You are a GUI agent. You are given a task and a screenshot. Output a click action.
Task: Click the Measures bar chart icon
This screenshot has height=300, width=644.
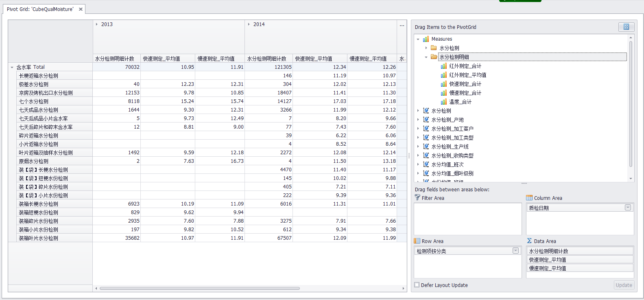tap(426, 39)
